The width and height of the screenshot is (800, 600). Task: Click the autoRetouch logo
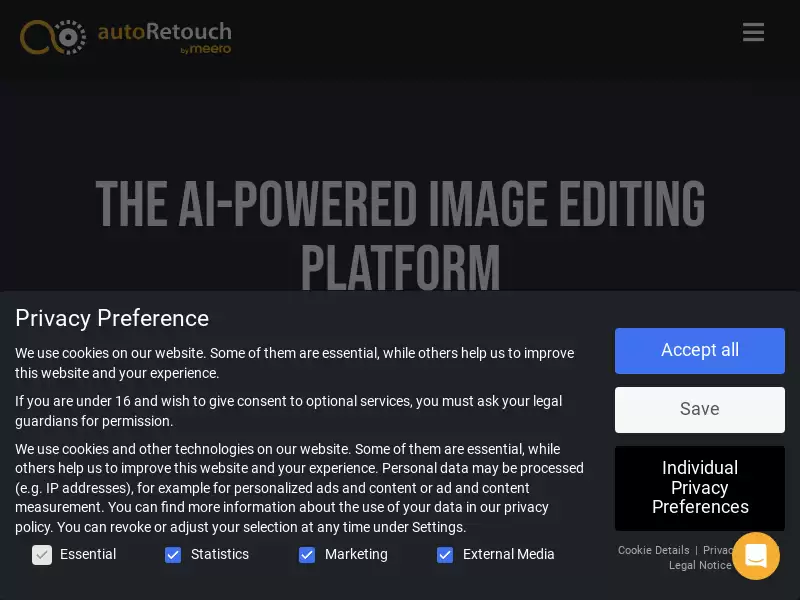[126, 37]
